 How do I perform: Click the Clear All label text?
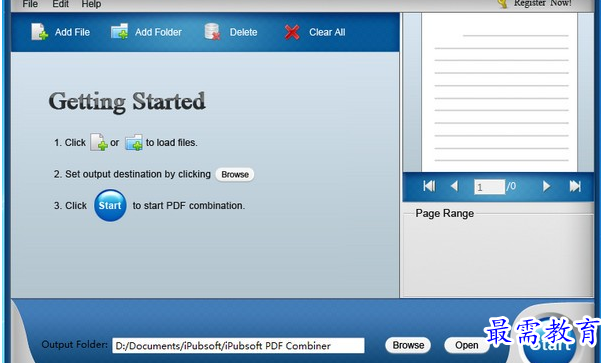click(x=327, y=32)
